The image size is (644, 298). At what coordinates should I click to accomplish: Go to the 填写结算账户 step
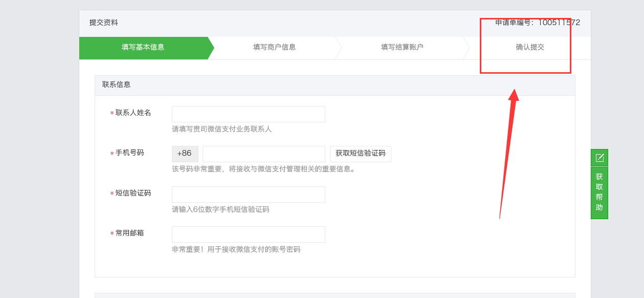point(402,47)
